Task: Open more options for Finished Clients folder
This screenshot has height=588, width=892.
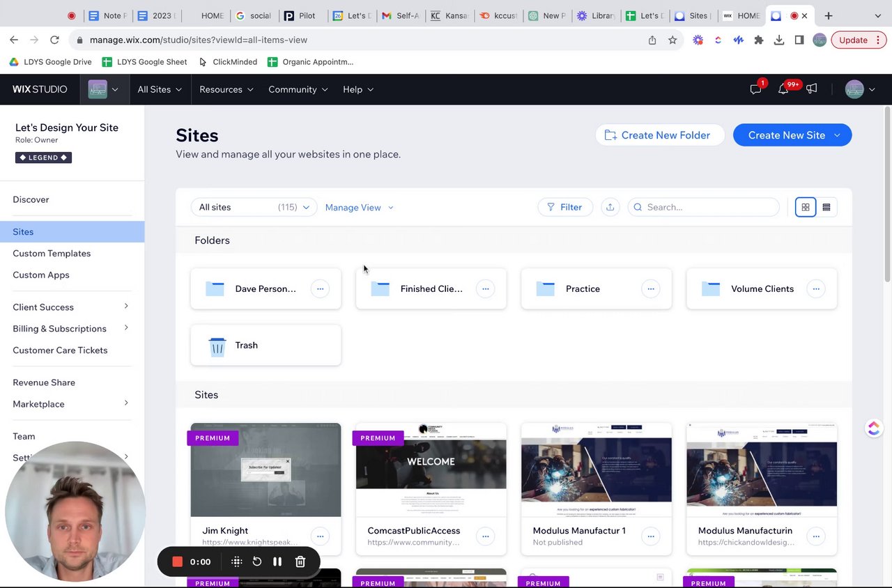Action: click(485, 288)
